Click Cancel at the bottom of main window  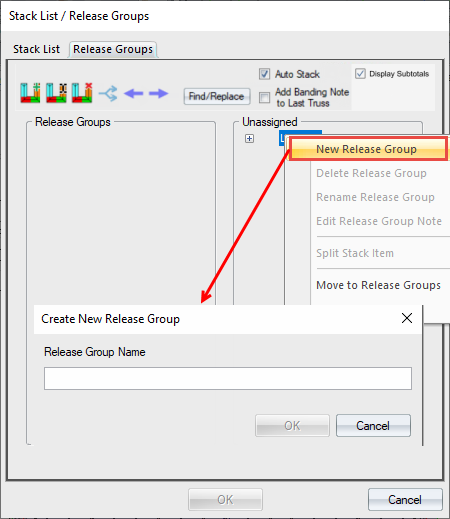405,500
